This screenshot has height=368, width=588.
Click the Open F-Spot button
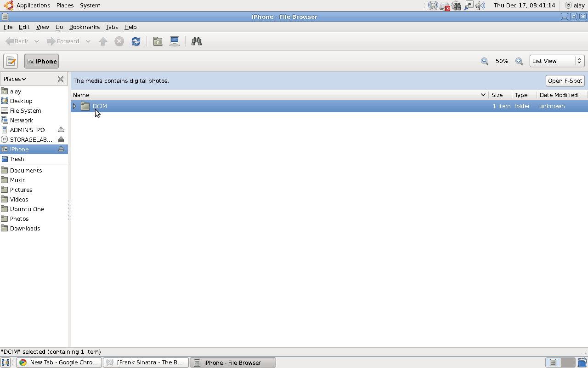[565, 81]
